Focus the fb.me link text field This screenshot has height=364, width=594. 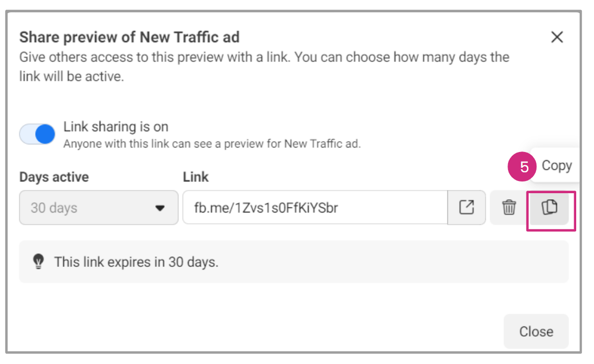pyautogui.click(x=315, y=207)
